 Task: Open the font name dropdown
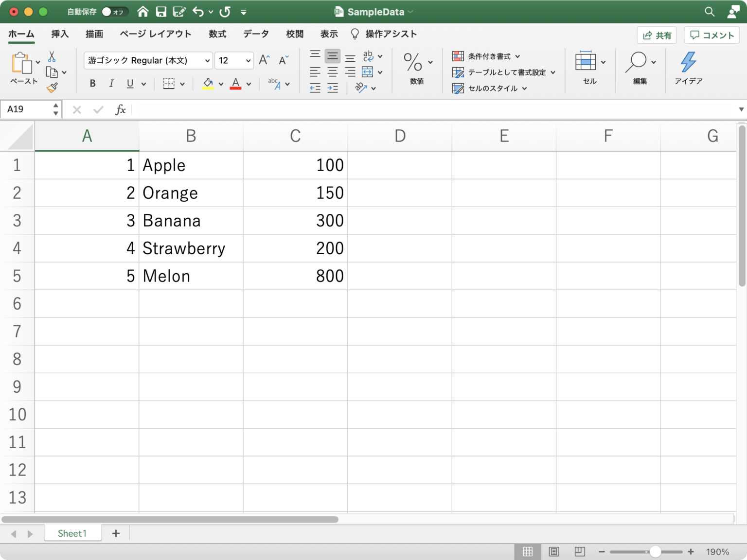[207, 61]
